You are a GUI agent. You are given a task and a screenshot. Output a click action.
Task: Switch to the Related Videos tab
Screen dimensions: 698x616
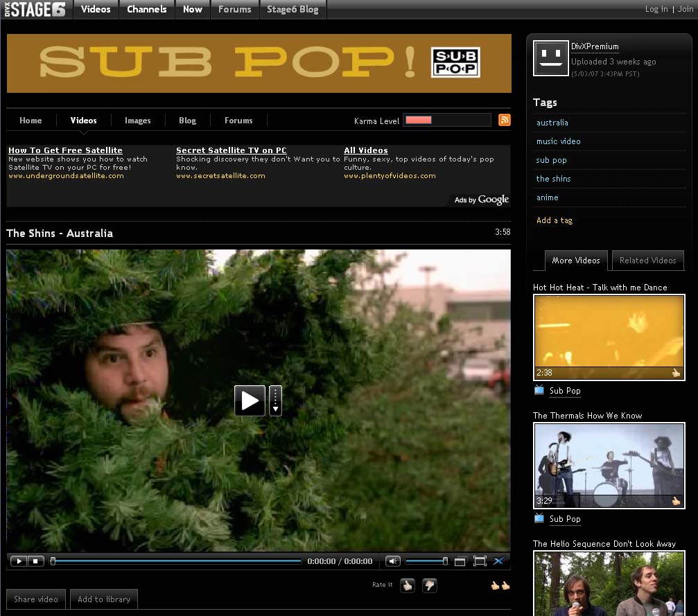[x=647, y=261]
